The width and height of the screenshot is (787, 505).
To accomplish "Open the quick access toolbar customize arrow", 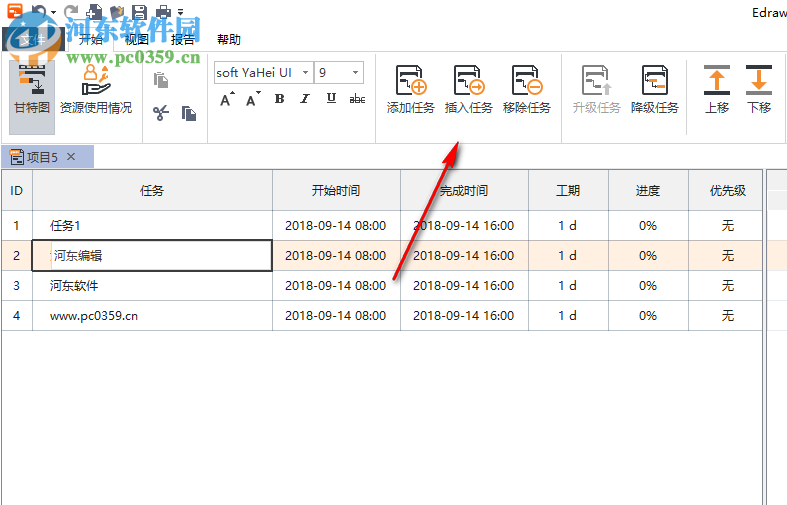I will click(x=181, y=12).
